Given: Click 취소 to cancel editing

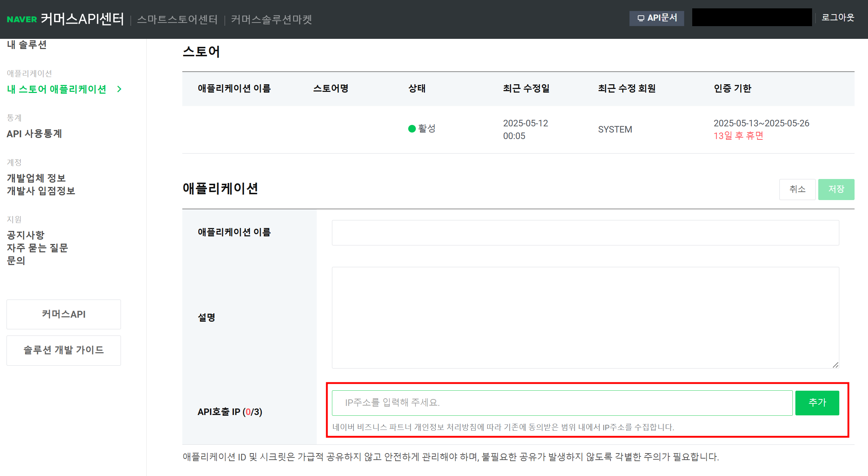Looking at the screenshot, I should pos(797,189).
